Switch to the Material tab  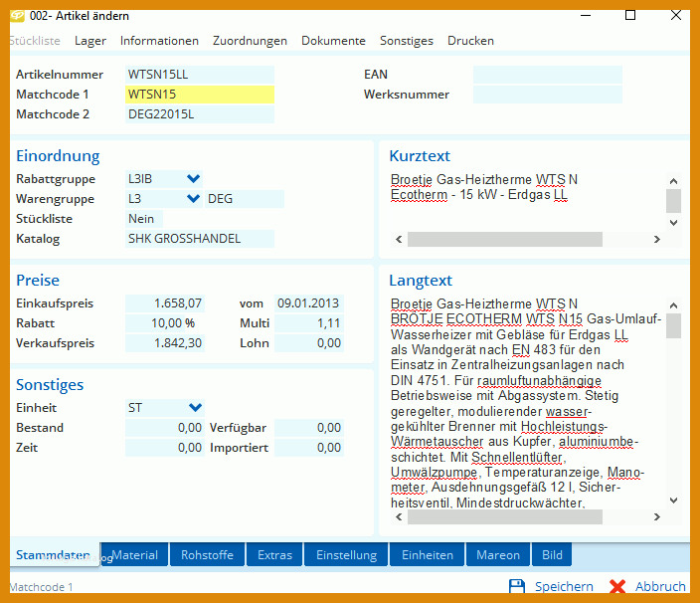(134, 555)
